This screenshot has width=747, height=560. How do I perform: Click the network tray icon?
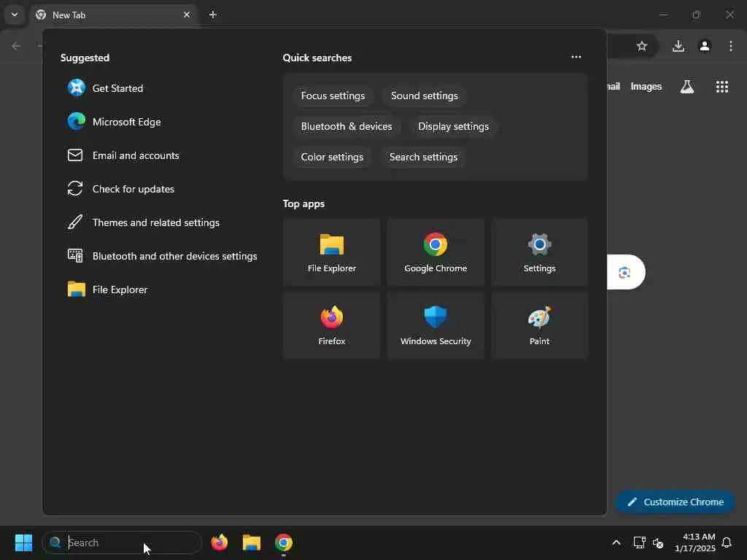(639, 542)
